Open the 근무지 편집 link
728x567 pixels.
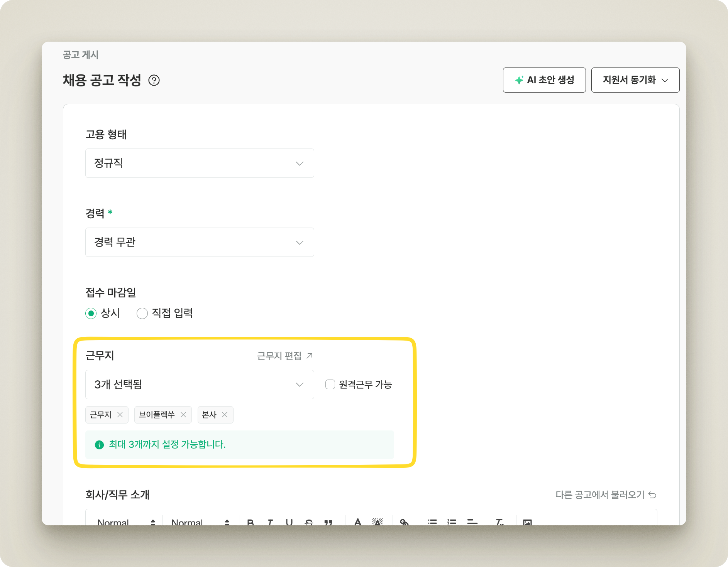point(285,356)
